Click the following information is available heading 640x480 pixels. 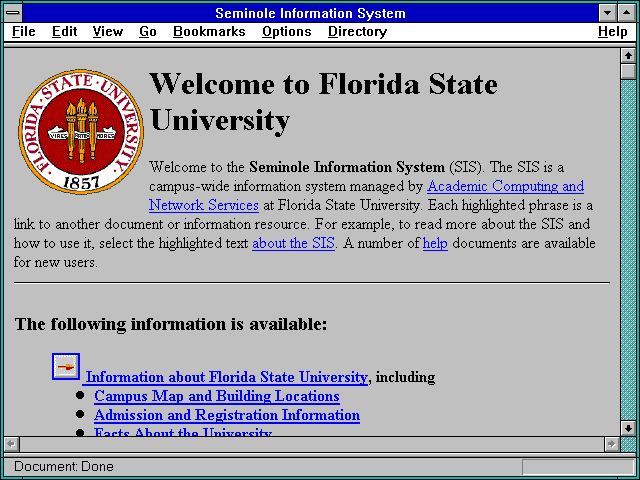coord(171,324)
